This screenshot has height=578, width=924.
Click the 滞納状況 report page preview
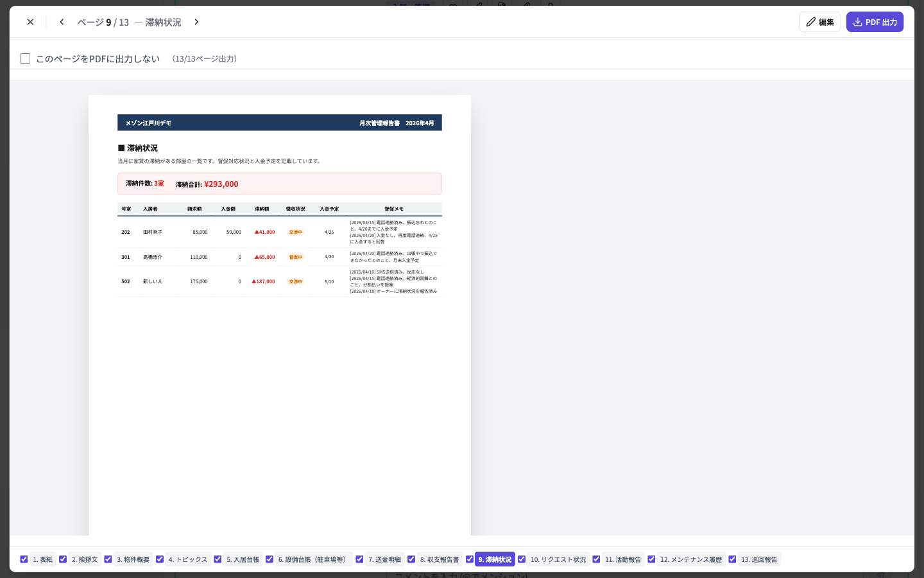[x=280, y=315]
